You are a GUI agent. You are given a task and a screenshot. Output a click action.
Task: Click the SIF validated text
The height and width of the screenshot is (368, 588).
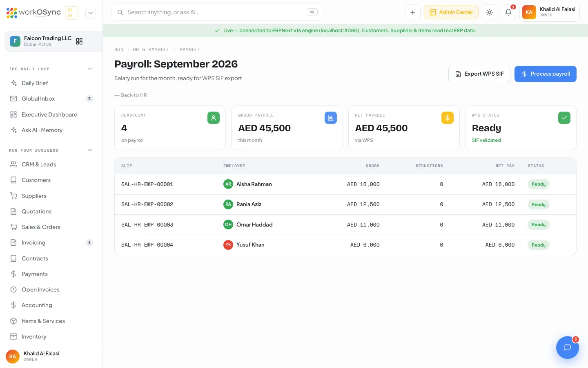click(x=486, y=140)
